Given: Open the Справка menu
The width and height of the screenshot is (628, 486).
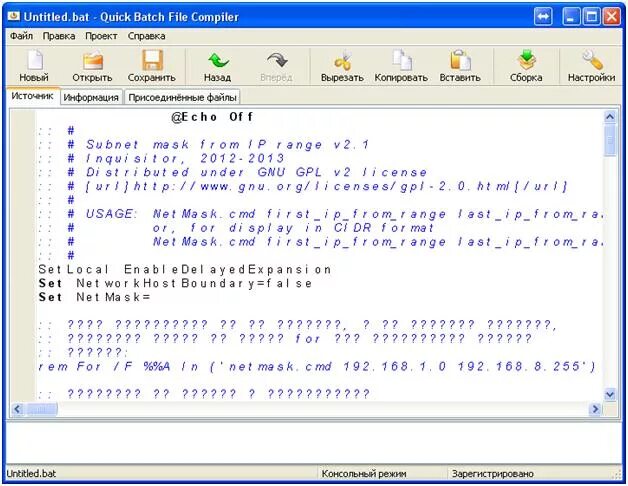Looking at the screenshot, I should (x=147, y=36).
